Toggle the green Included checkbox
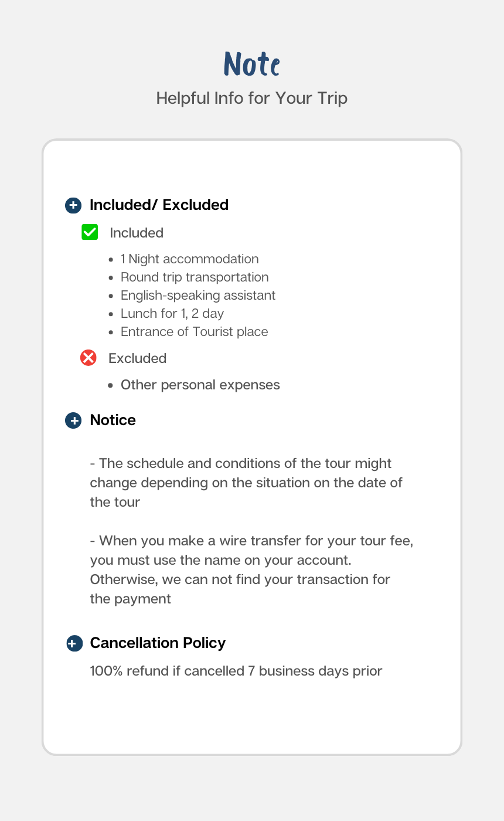Image resolution: width=504 pixels, height=821 pixels. [90, 232]
